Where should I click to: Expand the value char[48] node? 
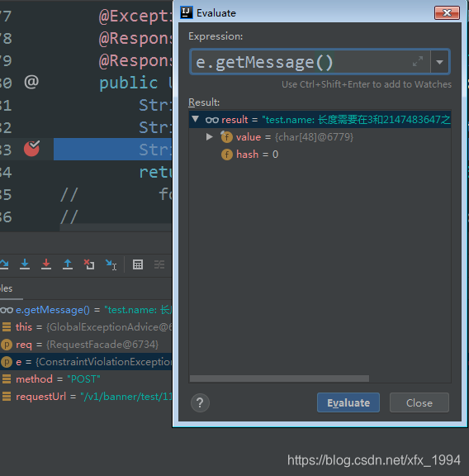(210, 137)
